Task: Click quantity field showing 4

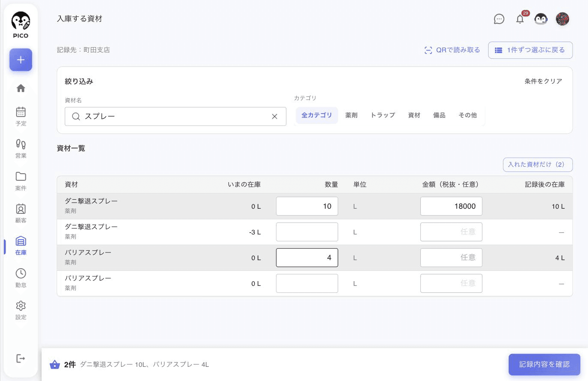Action: (x=307, y=258)
